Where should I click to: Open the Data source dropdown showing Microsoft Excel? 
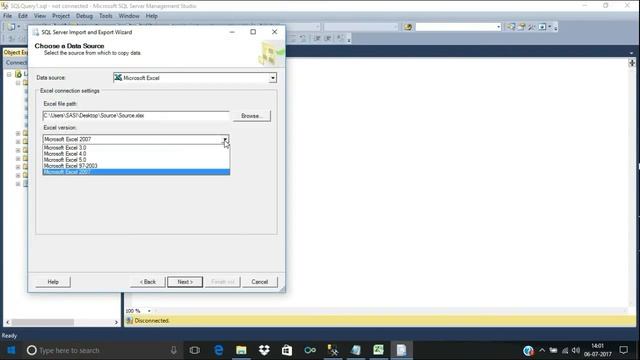pos(195,78)
